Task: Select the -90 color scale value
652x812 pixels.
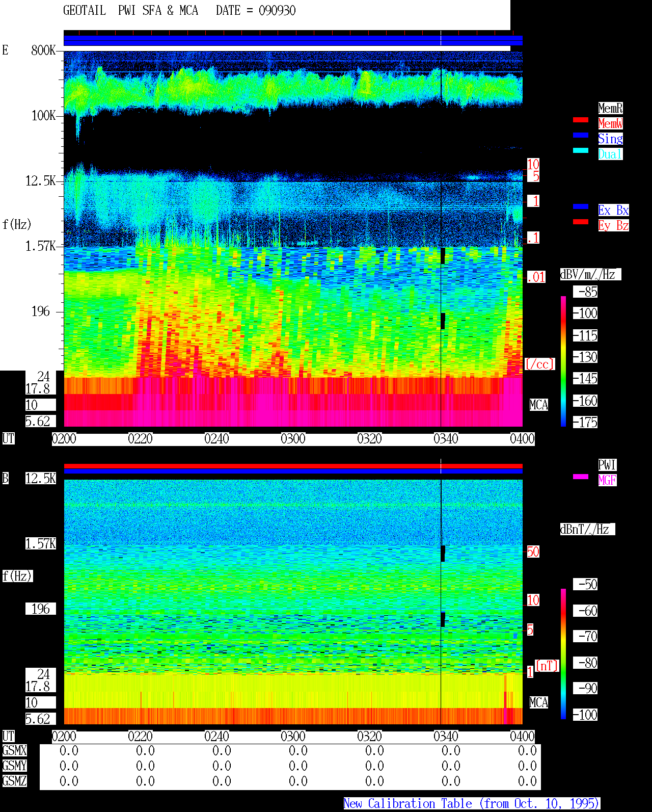Action: click(x=585, y=688)
